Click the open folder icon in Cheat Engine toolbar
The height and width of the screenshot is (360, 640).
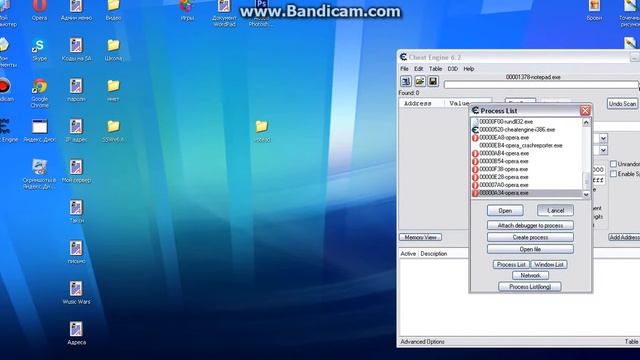[420, 81]
